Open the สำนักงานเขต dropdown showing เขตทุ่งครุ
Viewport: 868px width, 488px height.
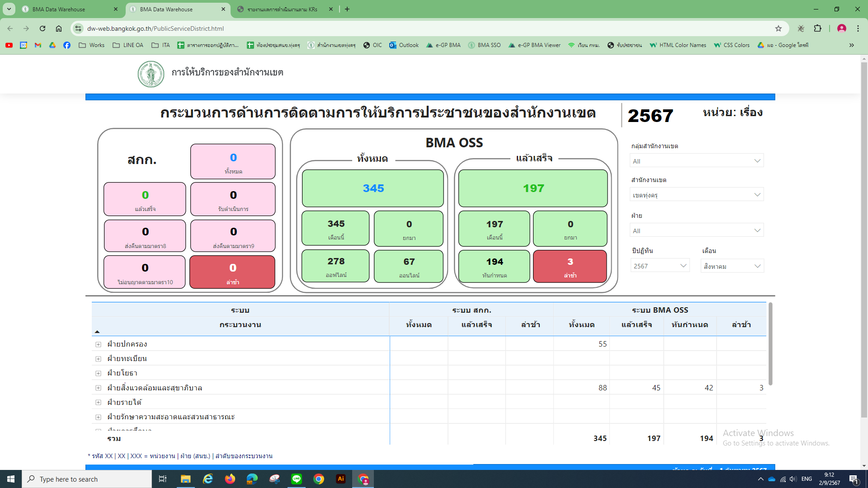tap(696, 195)
